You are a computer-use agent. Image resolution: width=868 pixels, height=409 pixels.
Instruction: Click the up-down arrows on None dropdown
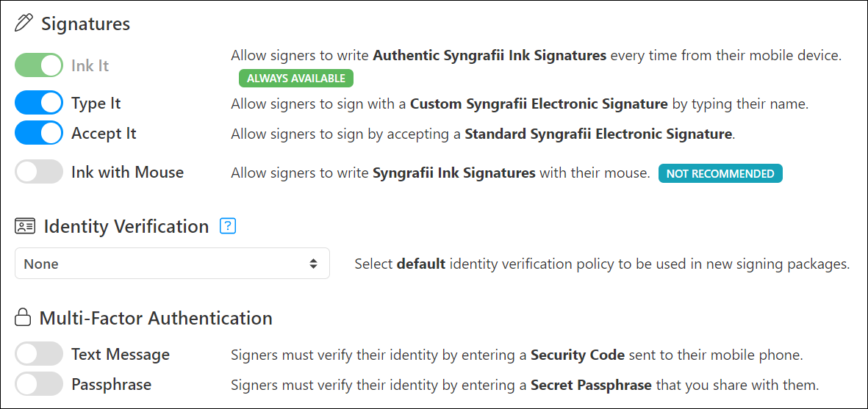coord(313,264)
